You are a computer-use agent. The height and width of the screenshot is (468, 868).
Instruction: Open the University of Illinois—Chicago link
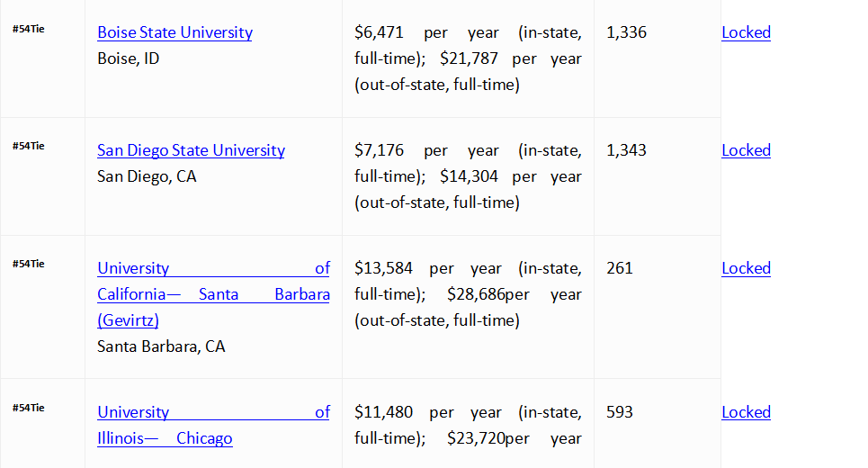point(214,426)
